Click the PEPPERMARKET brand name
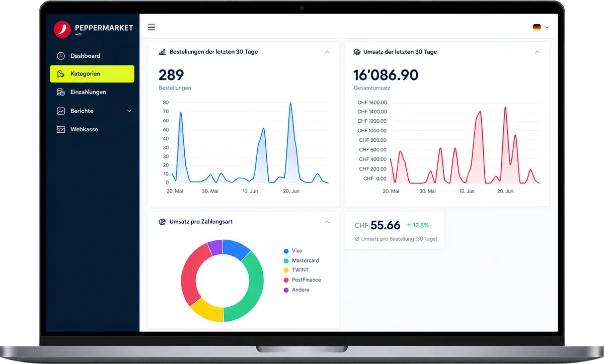Viewport: 604px width, 364px height. coord(104,28)
